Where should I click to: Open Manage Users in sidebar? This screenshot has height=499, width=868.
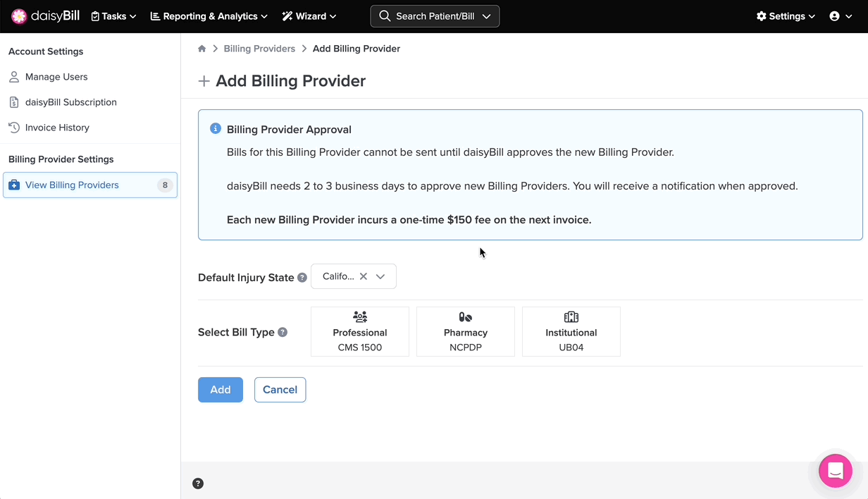coord(56,77)
